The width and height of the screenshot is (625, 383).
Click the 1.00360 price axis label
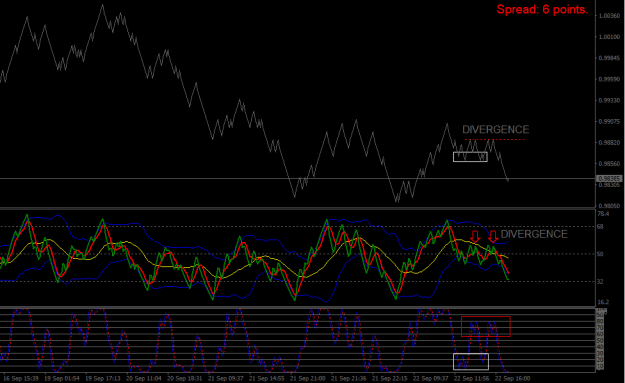[x=609, y=16]
